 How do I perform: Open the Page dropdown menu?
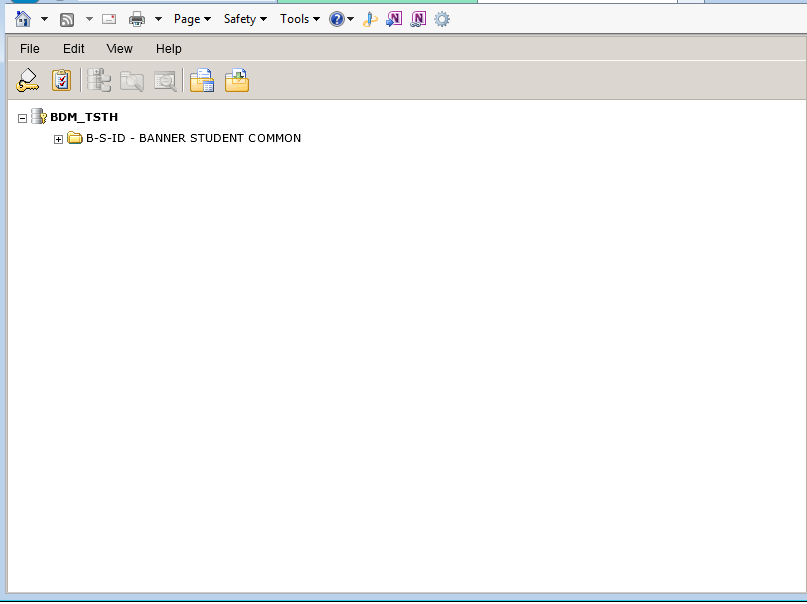tap(191, 19)
